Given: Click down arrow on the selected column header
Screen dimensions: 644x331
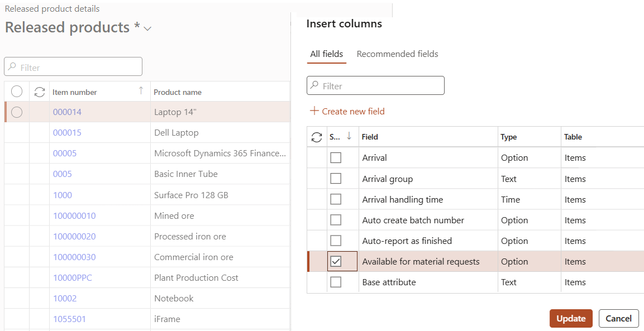Looking at the screenshot, I should click(349, 136).
